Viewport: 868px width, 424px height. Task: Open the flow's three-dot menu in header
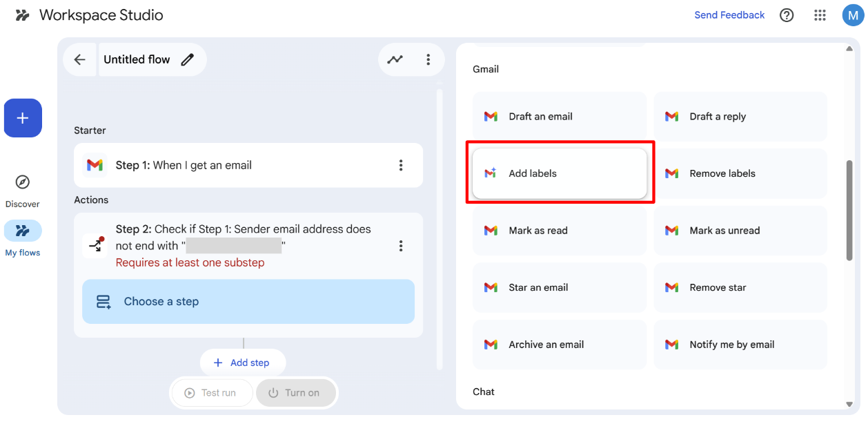click(428, 59)
